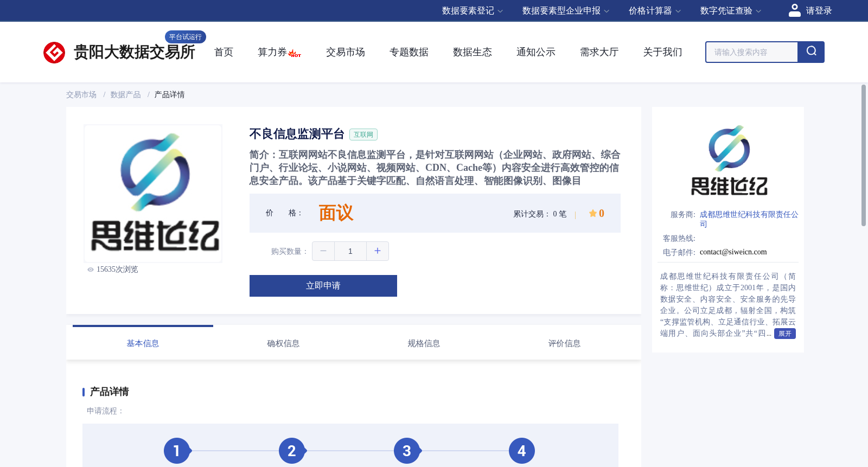Open the 交易市场 menu item
The width and height of the screenshot is (868, 467).
[346, 52]
